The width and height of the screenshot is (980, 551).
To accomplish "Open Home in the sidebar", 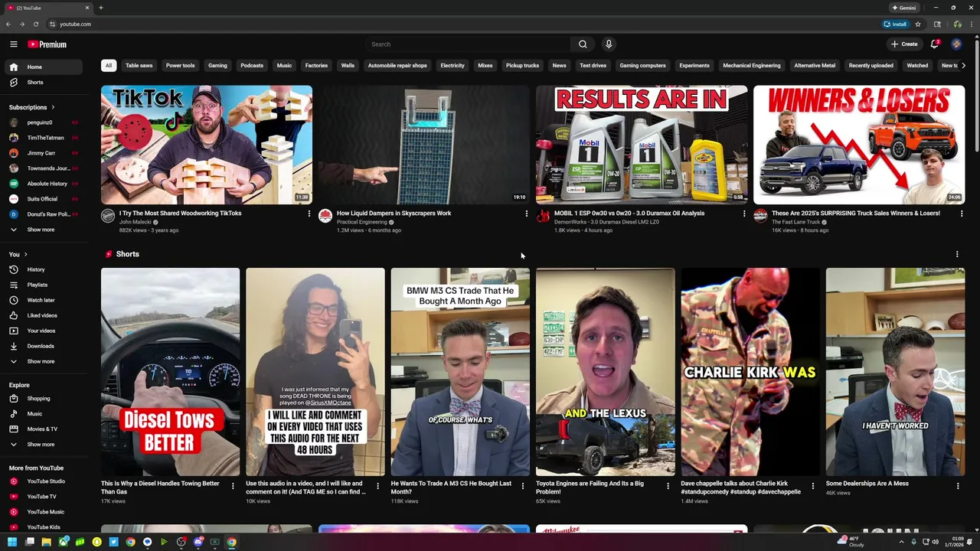I will click(43, 67).
